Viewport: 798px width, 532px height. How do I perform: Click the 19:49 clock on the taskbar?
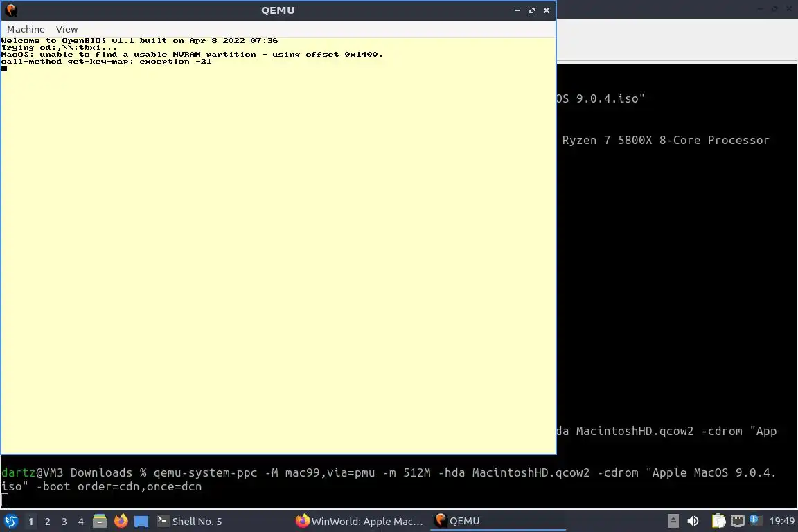[x=781, y=521]
